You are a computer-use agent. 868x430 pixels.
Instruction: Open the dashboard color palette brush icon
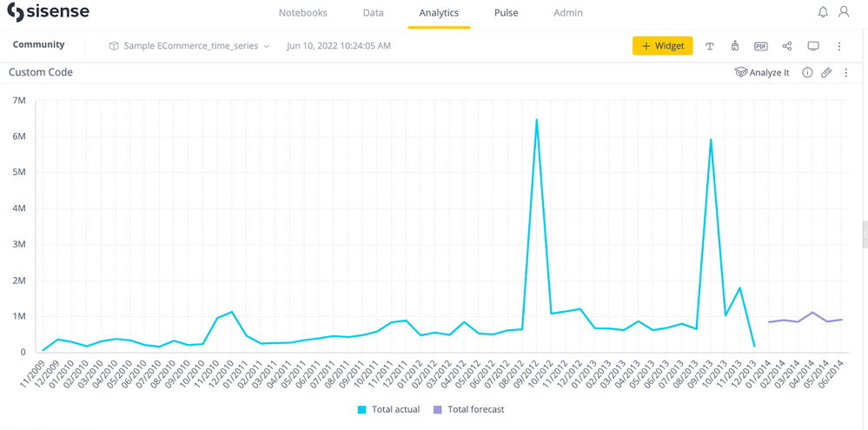[x=735, y=46]
